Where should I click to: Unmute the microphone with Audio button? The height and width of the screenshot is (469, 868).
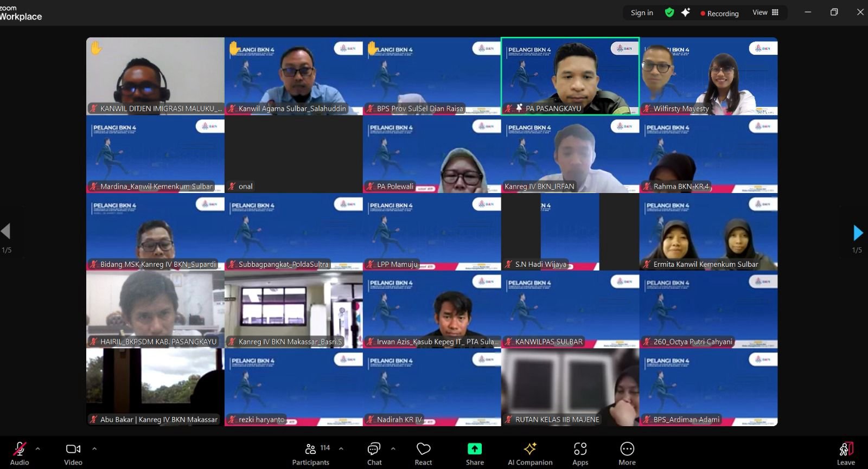tap(20, 454)
